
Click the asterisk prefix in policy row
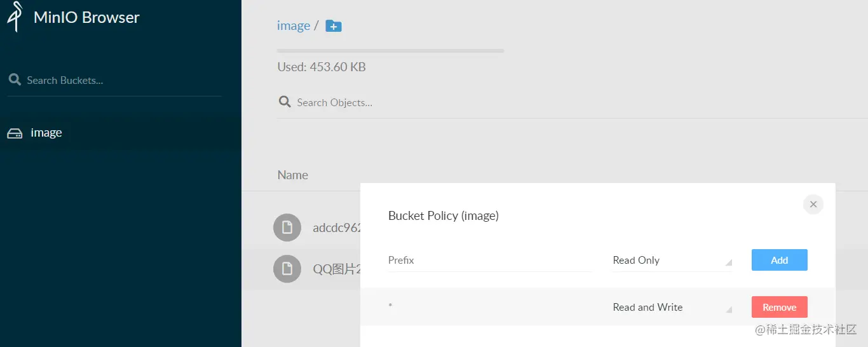tap(390, 307)
